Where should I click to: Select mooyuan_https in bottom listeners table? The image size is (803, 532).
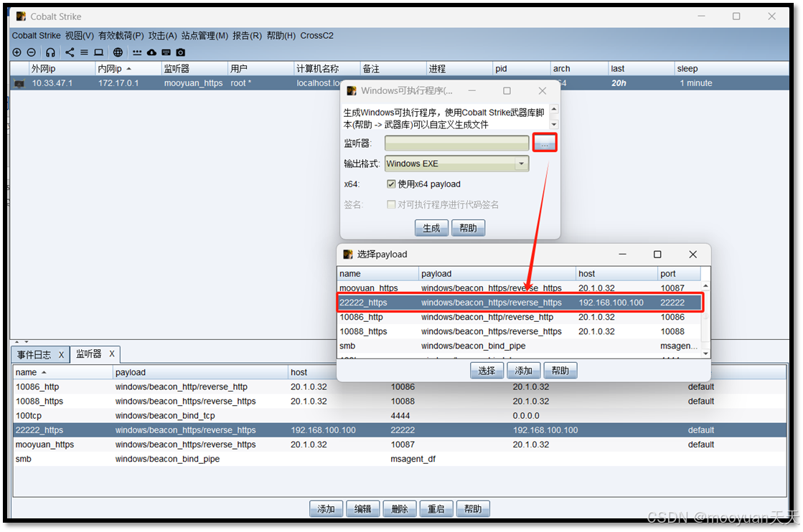[x=400, y=445]
